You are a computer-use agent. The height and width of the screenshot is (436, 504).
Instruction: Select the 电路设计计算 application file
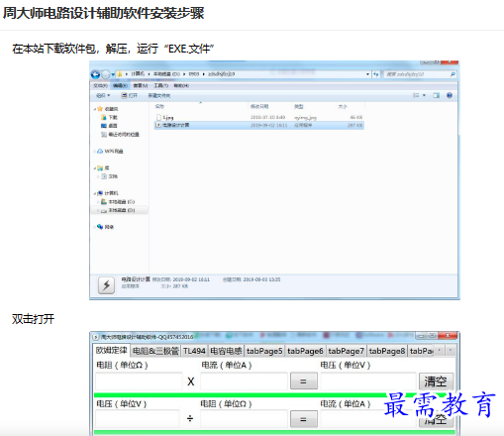coord(259,125)
